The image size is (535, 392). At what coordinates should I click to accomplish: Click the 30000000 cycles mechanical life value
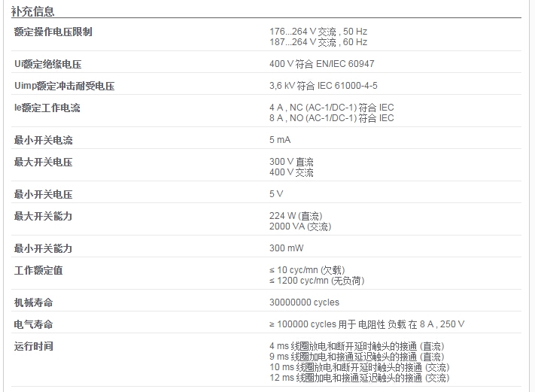tap(304, 302)
